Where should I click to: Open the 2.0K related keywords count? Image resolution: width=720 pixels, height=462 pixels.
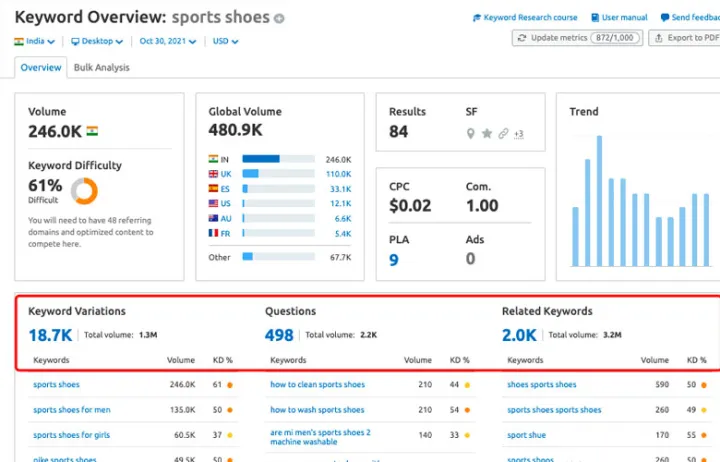tap(519, 335)
